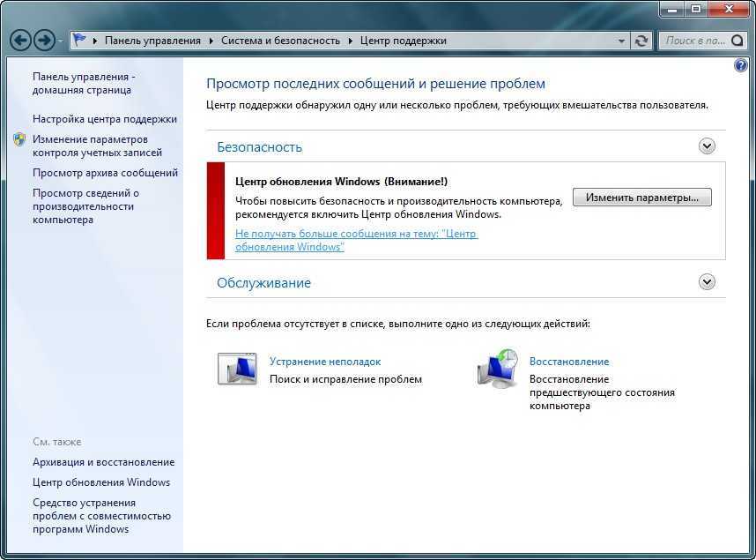Open 'Средство устранения проблем с совместимостью' link
This screenshot has width=756, height=560.
click(x=101, y=516)
